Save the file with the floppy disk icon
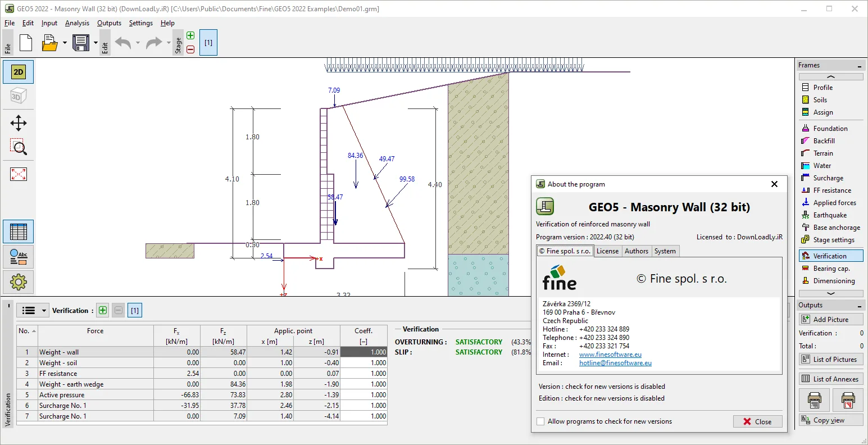Viewport: 868px width, 445px height. (x=81, y=43)
